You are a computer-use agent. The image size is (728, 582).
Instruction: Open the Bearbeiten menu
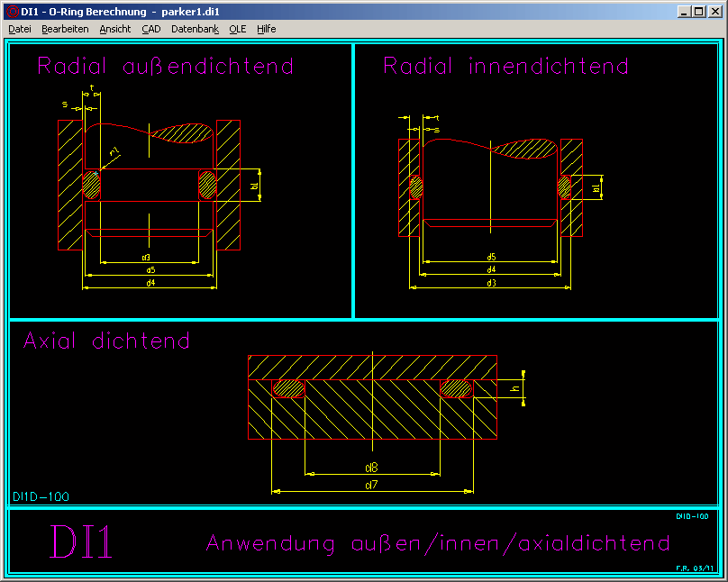click(x=65, y=29)
